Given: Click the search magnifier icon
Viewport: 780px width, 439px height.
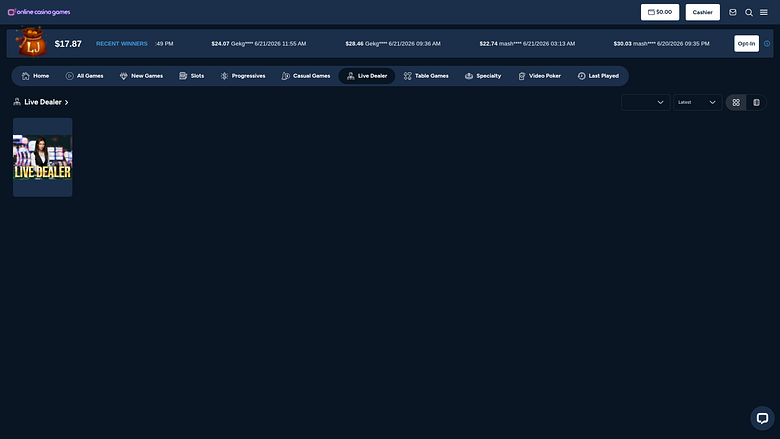Looking at the screenshot, I should point(749,12).
